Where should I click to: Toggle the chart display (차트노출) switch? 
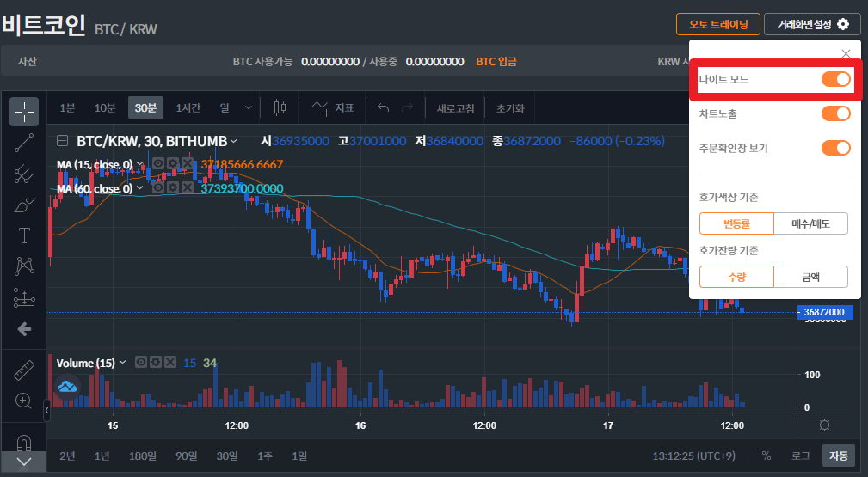[x=835, y=113]
